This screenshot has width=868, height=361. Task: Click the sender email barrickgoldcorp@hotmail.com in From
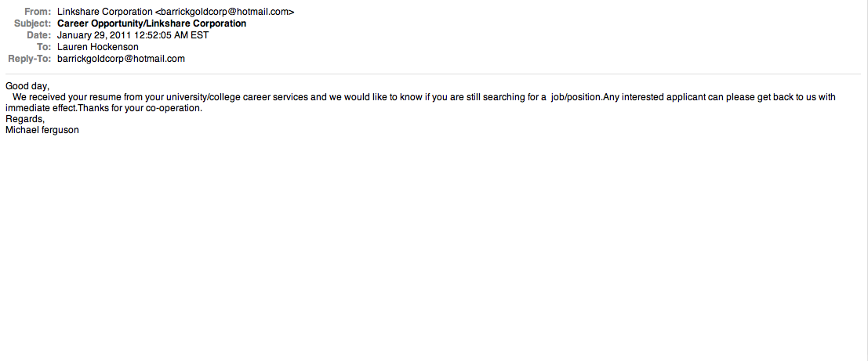point(225,12)
